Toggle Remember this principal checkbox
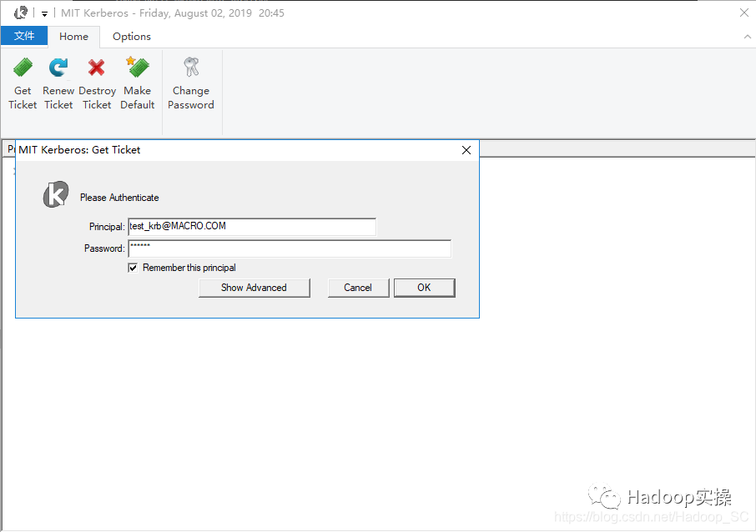Screen dimensions: 756x532 coord(133,268)
